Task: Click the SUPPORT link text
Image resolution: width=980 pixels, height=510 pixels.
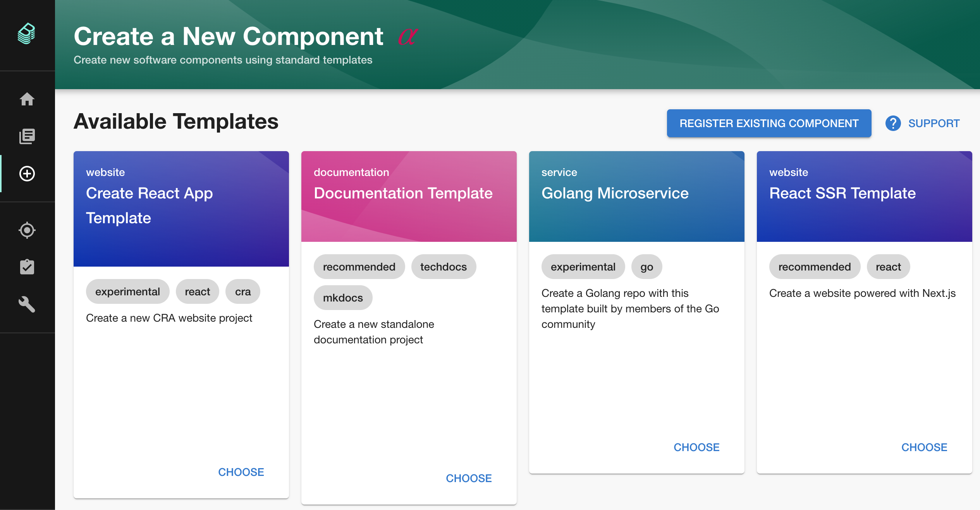Action: tap(934, 124)
